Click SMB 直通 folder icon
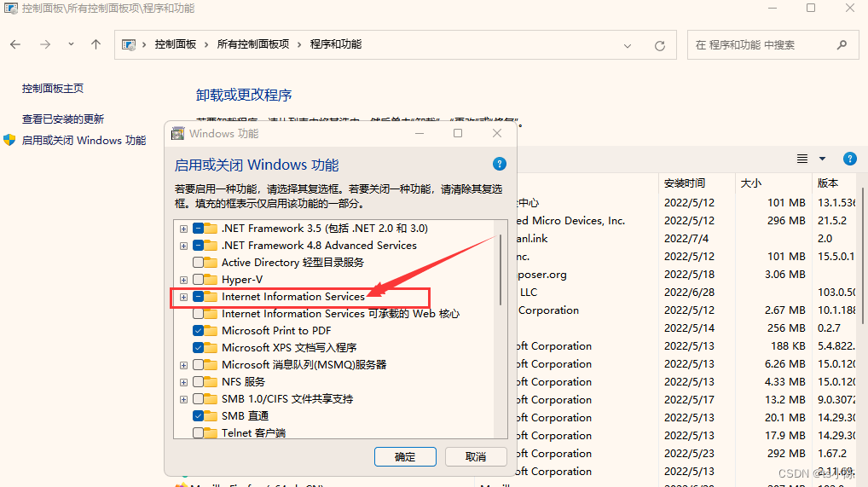868x487 pixels. (x=211, y=415)
